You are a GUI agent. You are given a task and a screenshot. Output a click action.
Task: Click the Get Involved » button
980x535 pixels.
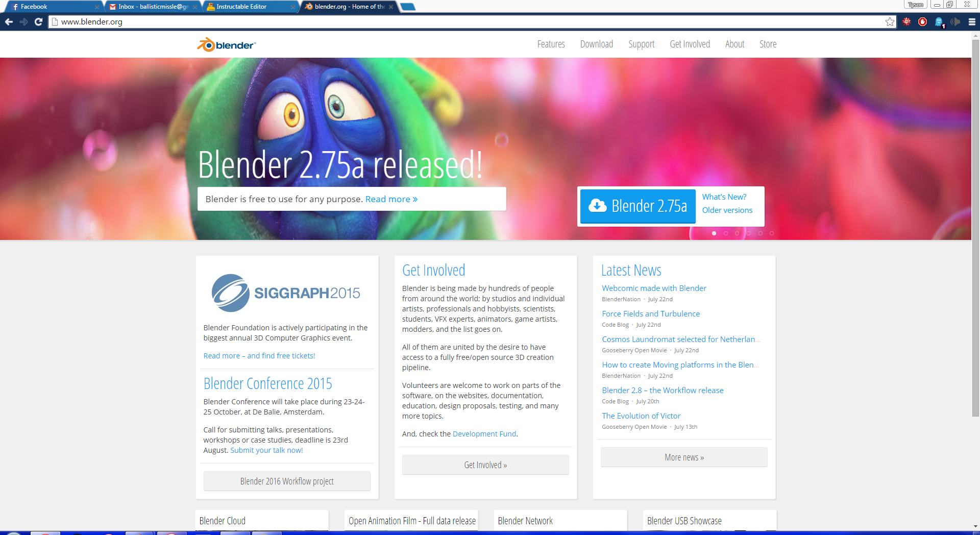tap(485, 465)
